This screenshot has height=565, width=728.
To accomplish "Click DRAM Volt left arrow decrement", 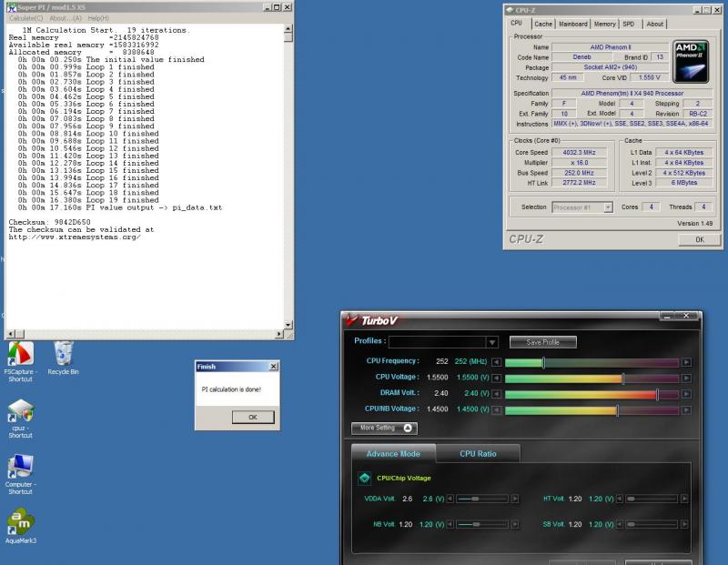I will 497,394.
